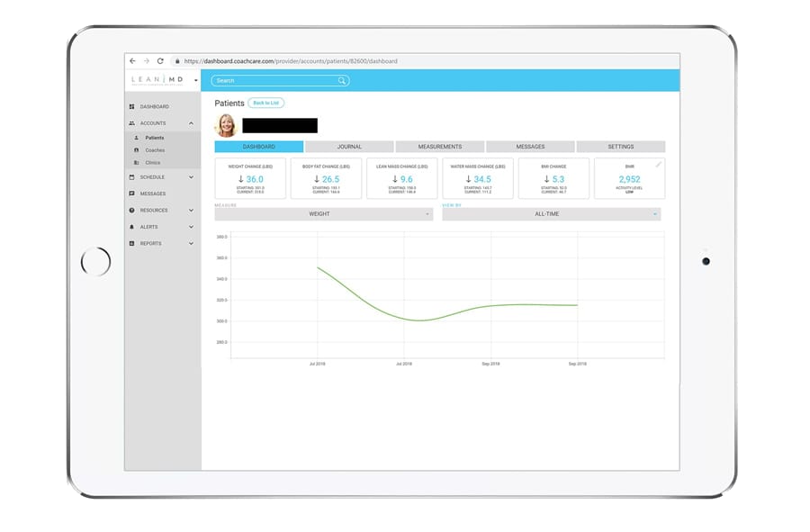Click the down arrow on Weight Change card
This screenshot has width=810, height=532.
(x=240, y=179)
